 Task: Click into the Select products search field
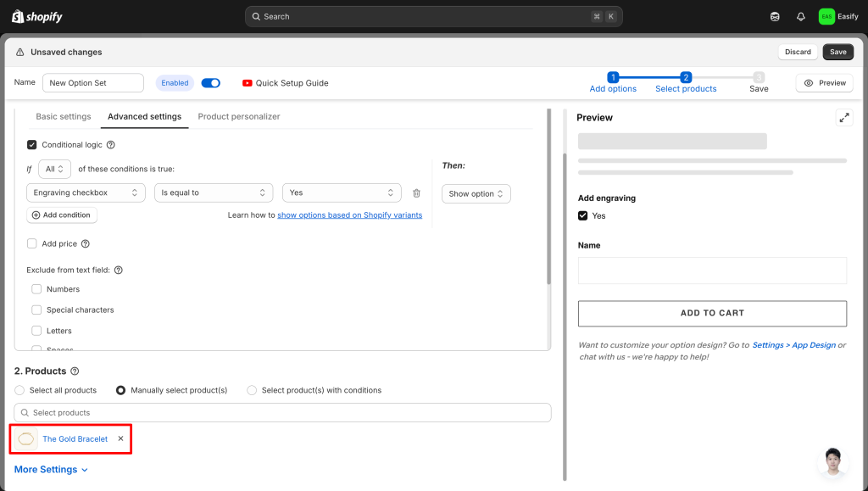pos(283,413)
